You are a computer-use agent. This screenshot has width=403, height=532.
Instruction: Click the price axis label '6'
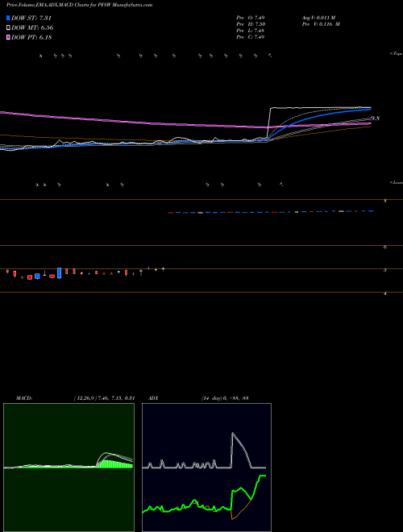tap(385, 247)
